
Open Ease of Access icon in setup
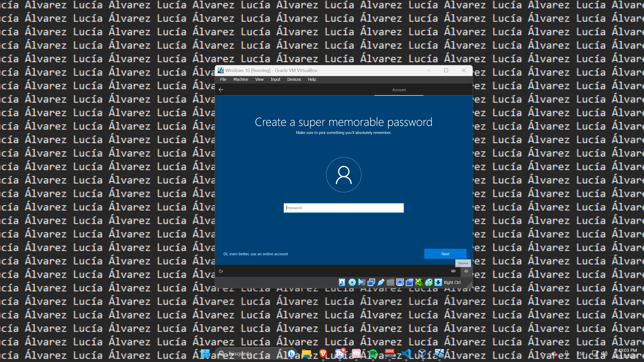pyautogui.click(x=221, y=271)
